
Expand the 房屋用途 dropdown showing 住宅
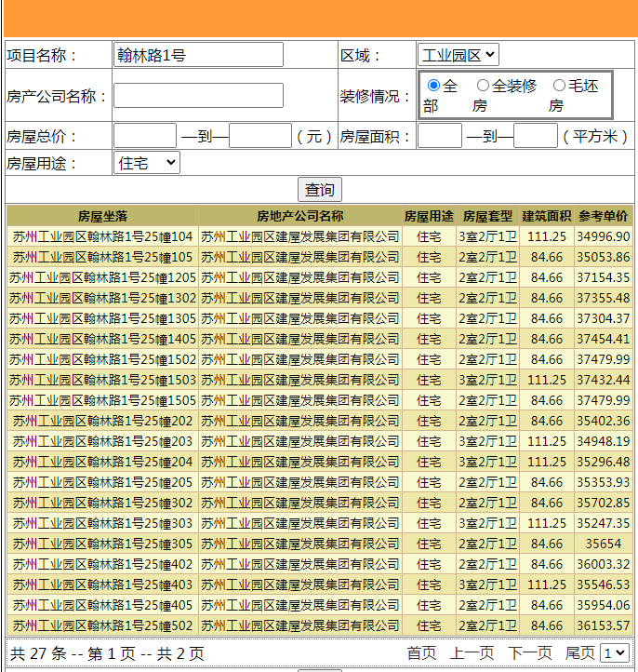pos(146,163)
